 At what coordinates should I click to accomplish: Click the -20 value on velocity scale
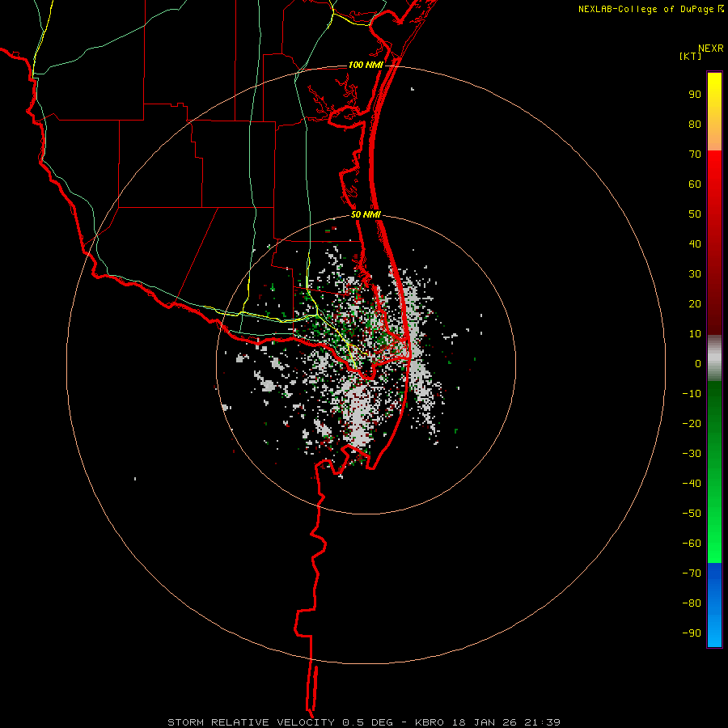(692, 424)
